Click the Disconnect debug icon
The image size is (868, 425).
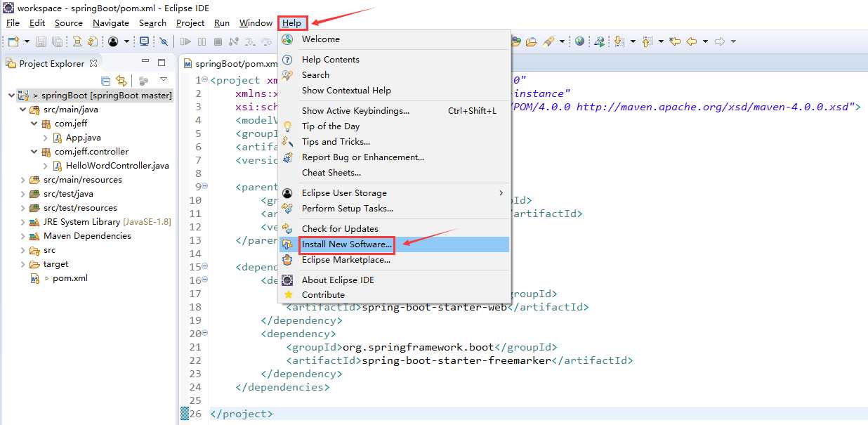tap(234, 42)
